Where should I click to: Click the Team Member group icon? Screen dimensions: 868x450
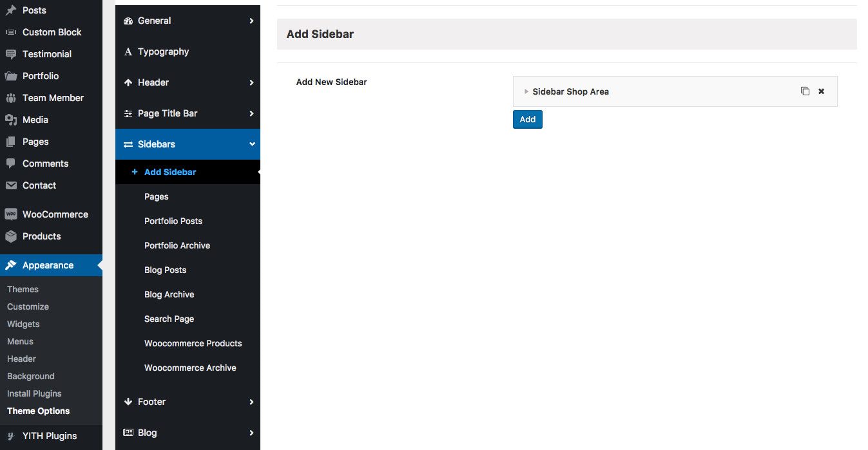point(11,98)
